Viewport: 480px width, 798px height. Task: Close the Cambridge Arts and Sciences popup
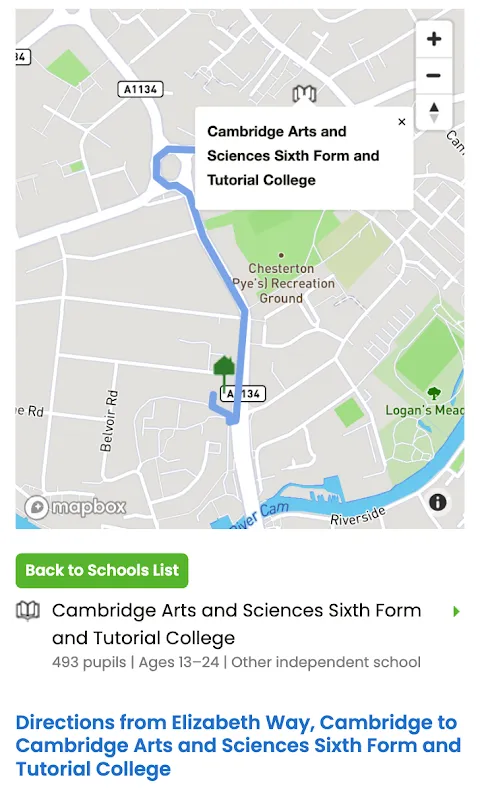pos(402,122)
